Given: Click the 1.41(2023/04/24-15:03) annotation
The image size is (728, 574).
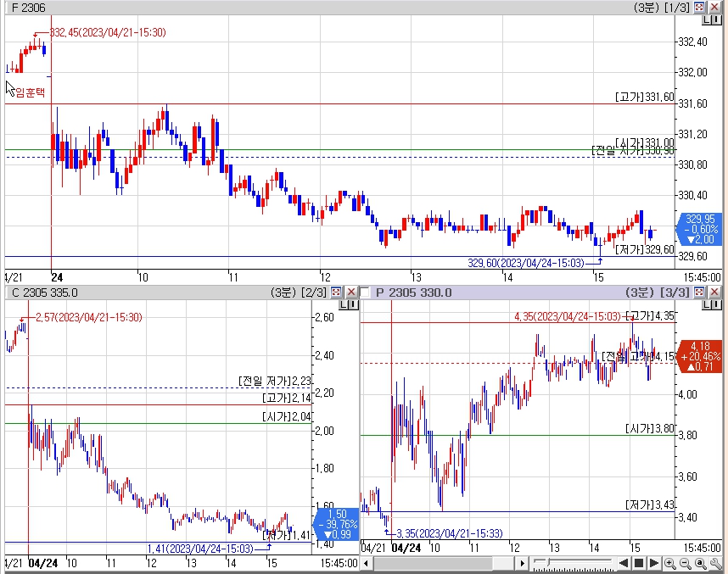Looking at the screenshot, I should 200,549.
